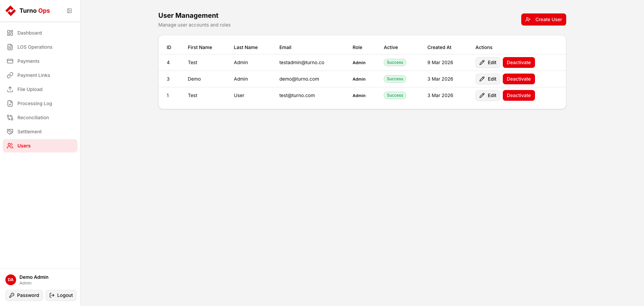Click the Settlement handshake icon
The height and width of the screenshot is (306, 644).
[10, 132]
